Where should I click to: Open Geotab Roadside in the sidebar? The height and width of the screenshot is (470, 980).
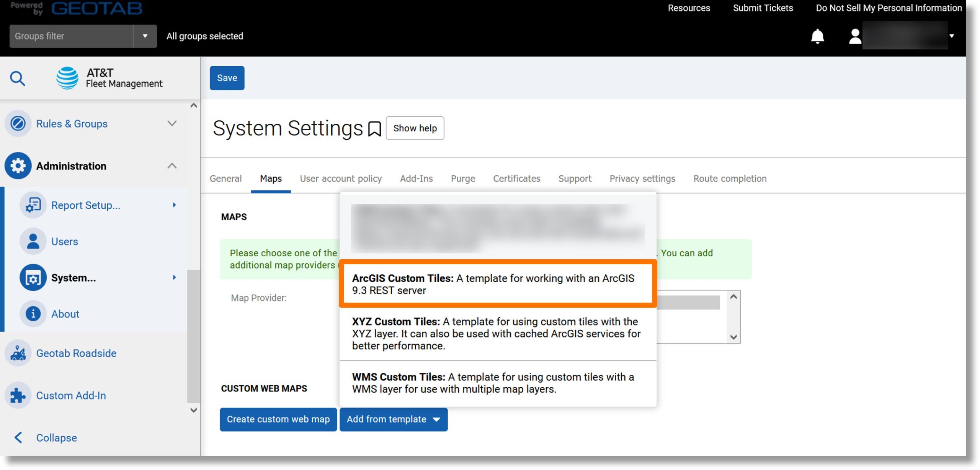tap(76, 353)
